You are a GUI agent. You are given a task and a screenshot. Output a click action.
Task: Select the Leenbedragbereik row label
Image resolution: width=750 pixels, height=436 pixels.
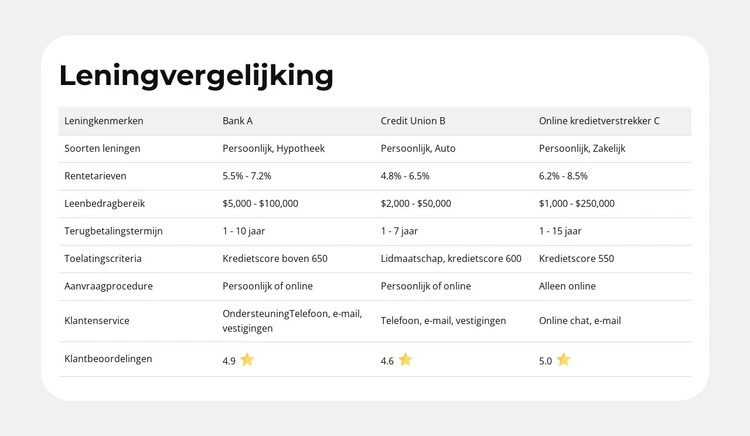coord(105,203)
